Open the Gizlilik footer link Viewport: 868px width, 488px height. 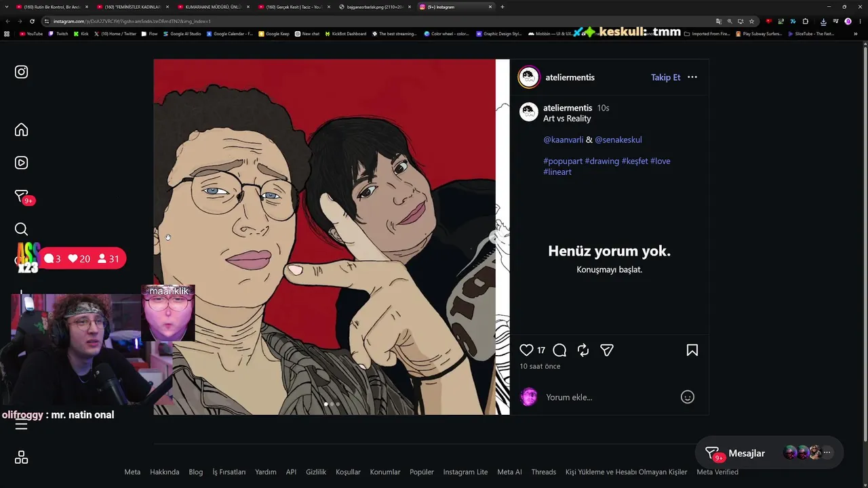(x=316, y=472)
